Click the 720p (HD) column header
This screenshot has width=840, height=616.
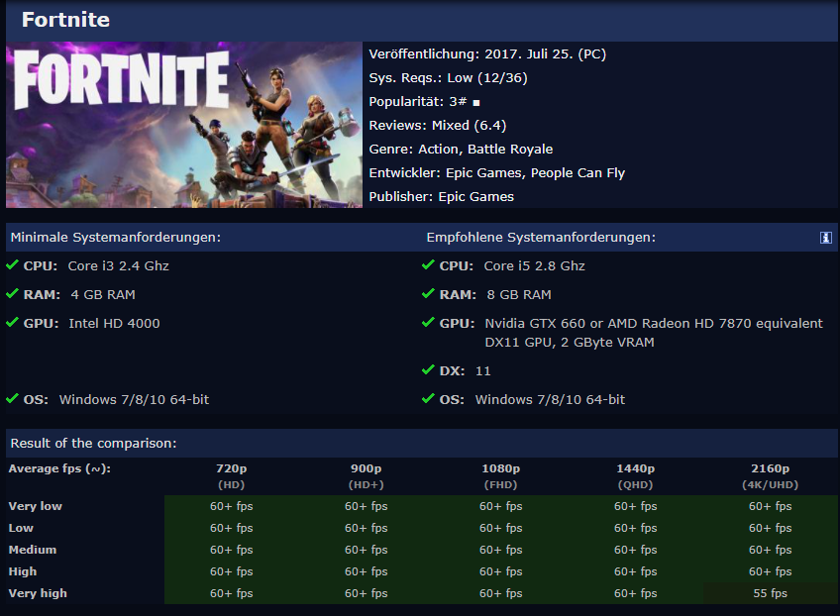point(232,476)
